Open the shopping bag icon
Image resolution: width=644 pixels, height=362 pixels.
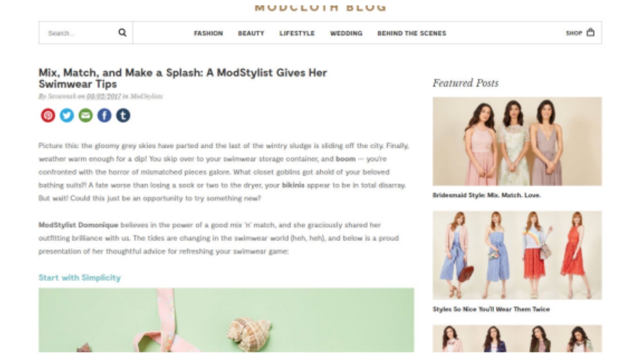[x=591, y=32]
